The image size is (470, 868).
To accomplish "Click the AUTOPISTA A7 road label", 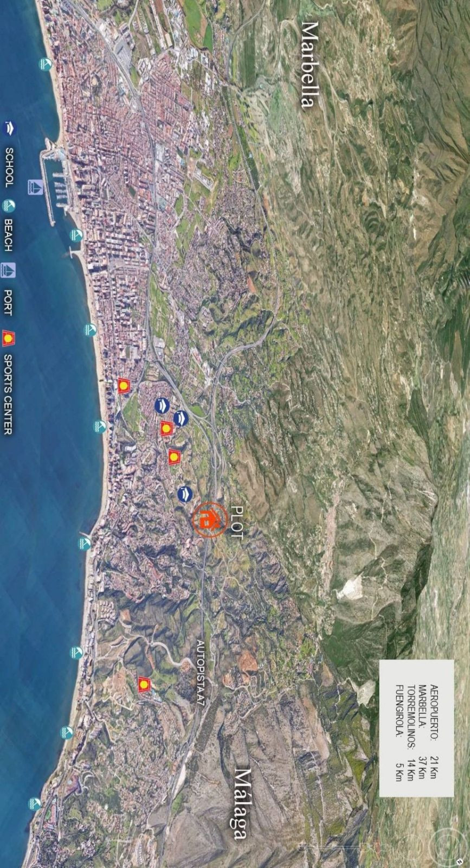I will coord(201,673).
